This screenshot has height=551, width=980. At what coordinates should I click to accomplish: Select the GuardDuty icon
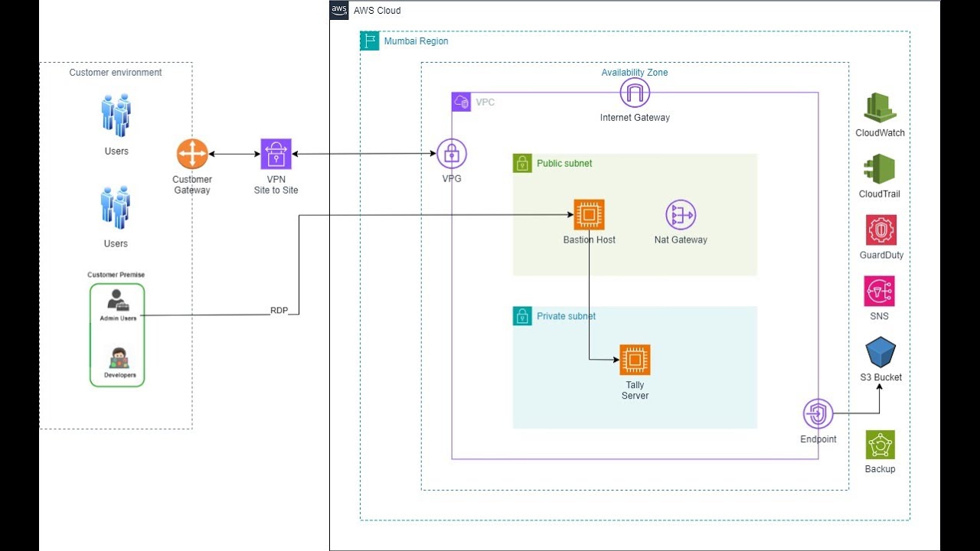(x=880, y=230)
